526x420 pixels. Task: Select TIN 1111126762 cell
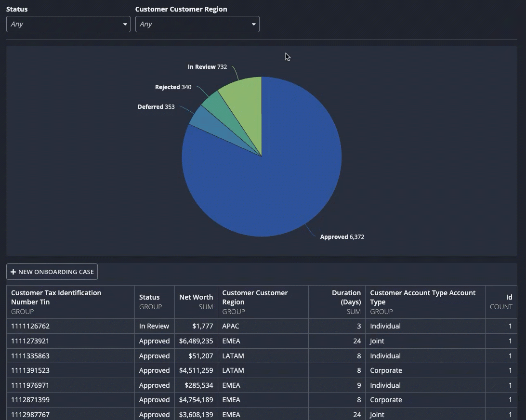(70, 326)
